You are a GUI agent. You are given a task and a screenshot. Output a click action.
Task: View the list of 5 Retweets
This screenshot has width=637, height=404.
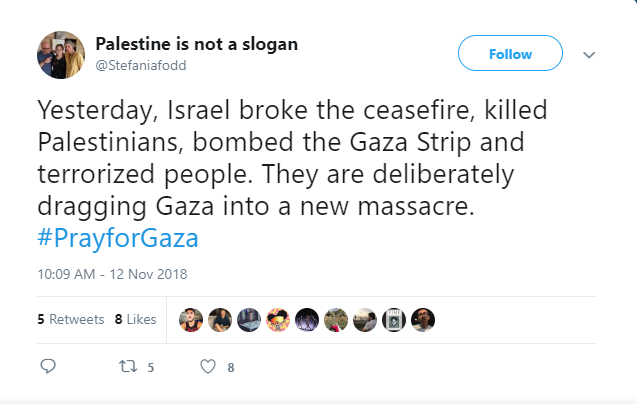point(71,319)
